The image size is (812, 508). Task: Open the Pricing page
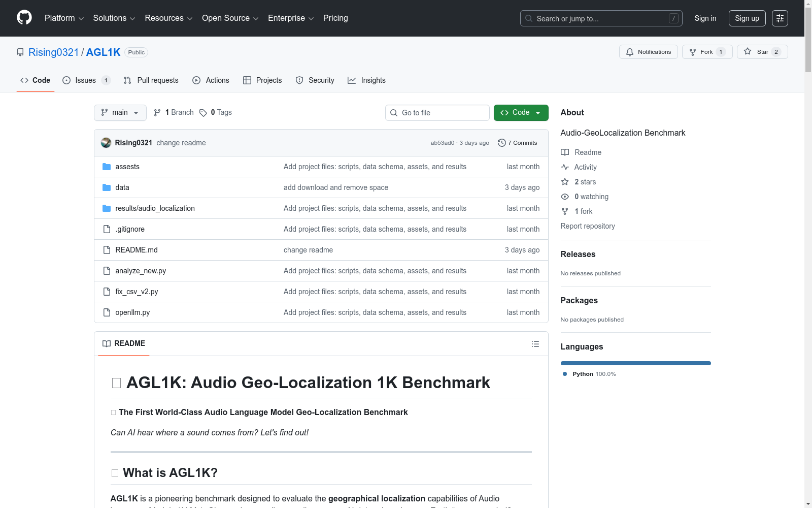pyautogui.click(x=335, y=18)
